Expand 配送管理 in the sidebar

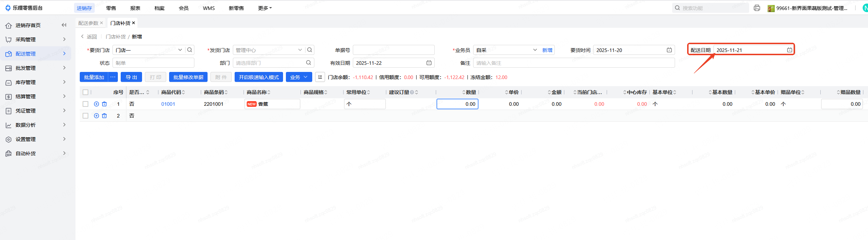coord(64,53)
